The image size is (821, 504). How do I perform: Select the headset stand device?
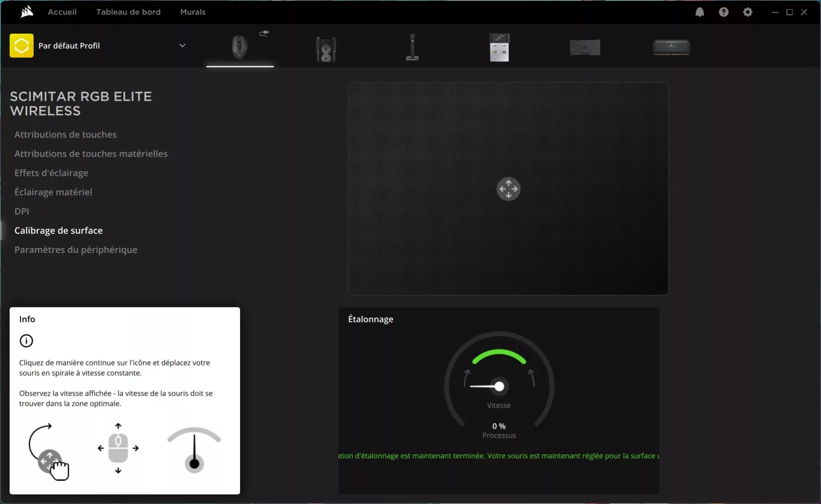413,47
